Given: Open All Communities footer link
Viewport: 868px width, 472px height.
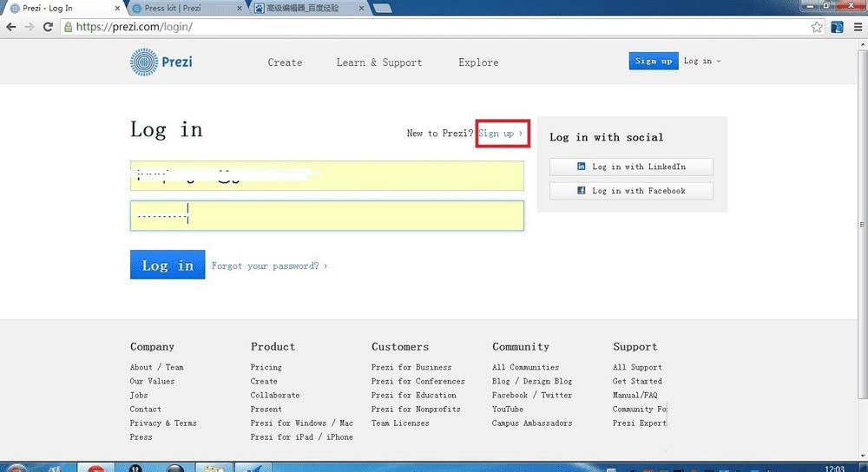Looking at the screenshot, I should [x=525, y=367].
